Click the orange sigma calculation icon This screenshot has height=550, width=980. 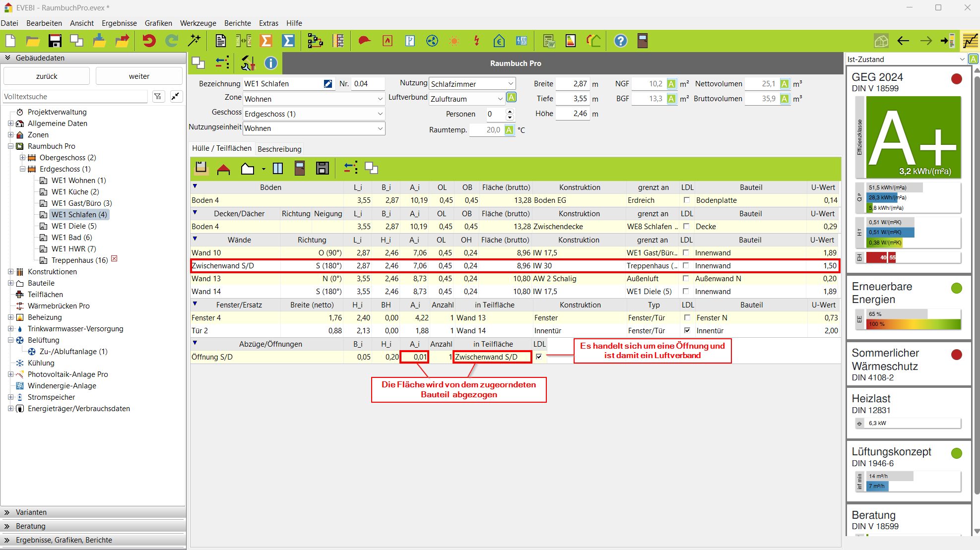point(266,41)
